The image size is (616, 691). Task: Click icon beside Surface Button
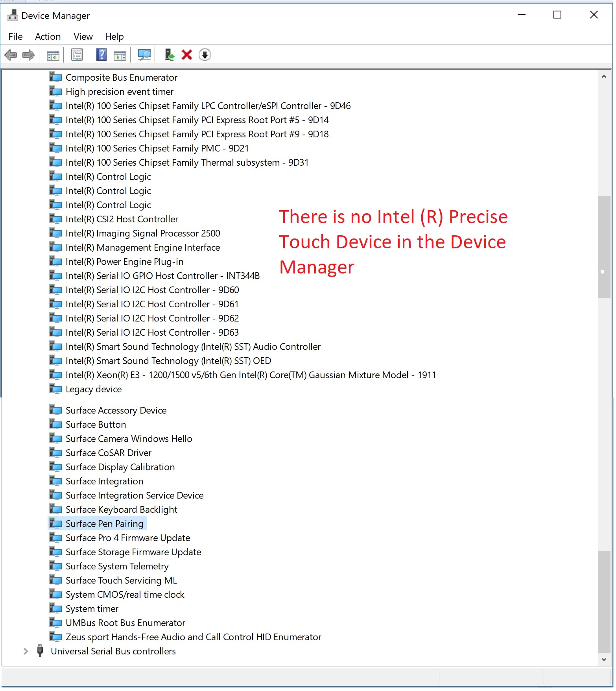coord(55,424)
